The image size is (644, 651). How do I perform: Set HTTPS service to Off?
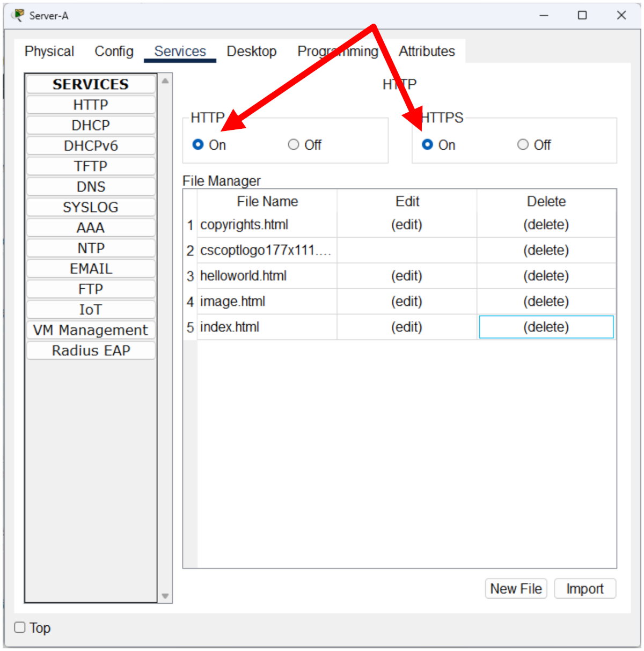point(523,145)
